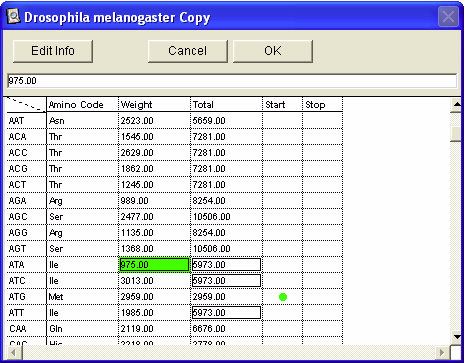Select the ACT row header
Screen dimensions: 465x363
[x=26, y=185]
